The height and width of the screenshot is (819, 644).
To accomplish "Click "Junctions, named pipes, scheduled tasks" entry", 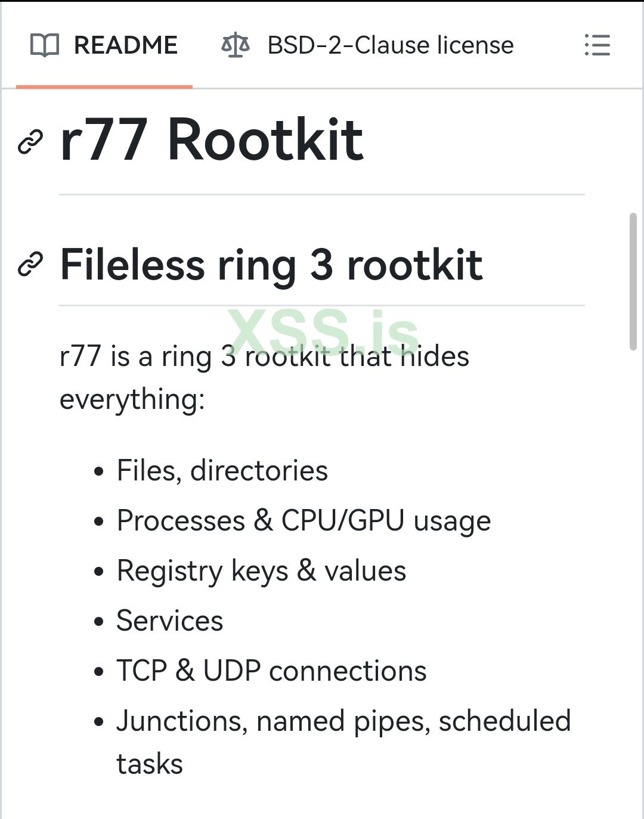I will point(343,721).
